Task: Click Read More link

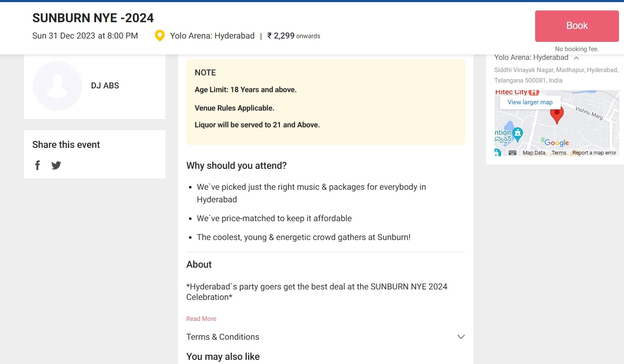Action: pos(201,319)
